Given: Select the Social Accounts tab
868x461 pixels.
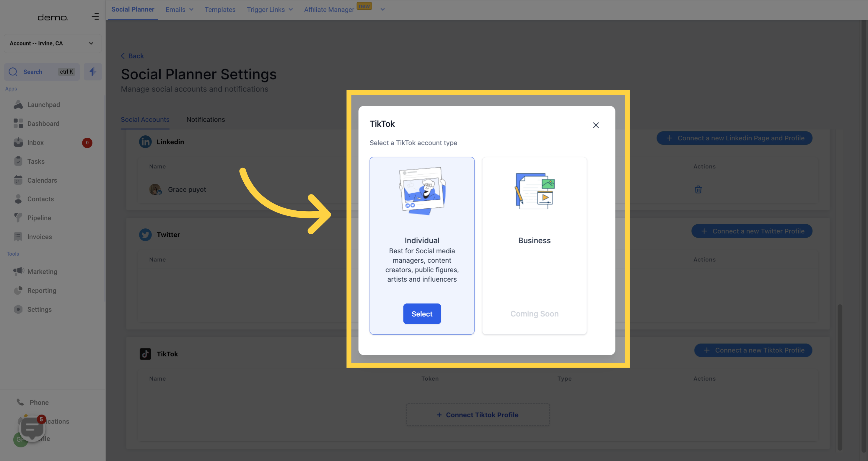Looking at the screenshot, I should coord(145,119).
